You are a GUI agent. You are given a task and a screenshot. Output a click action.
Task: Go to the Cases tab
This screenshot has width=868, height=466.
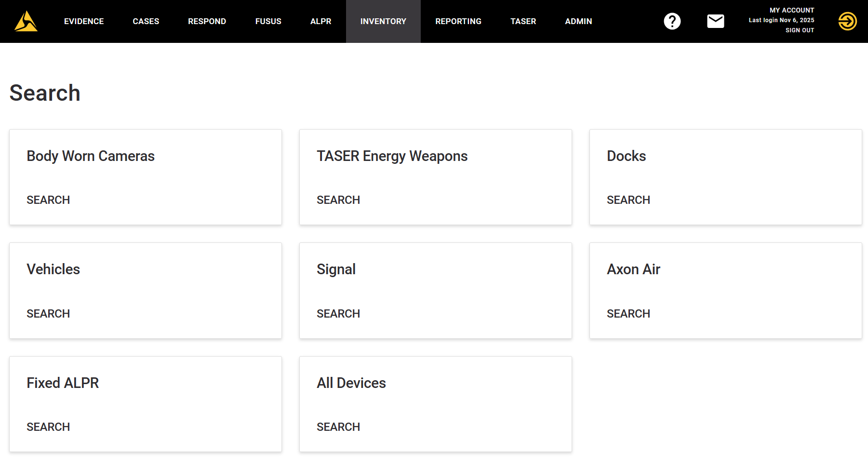[x=146, y=21]
